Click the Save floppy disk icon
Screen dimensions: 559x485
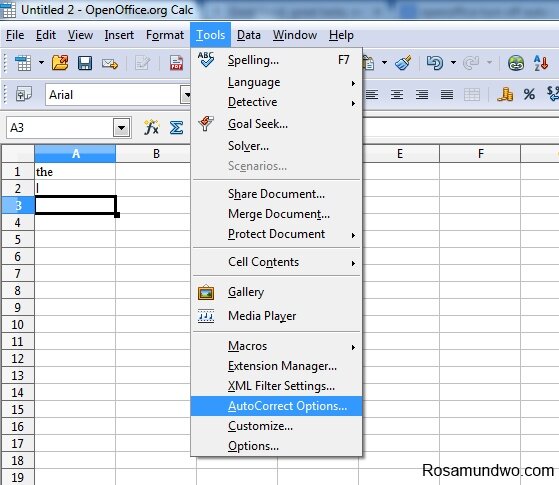click(85, 63)
